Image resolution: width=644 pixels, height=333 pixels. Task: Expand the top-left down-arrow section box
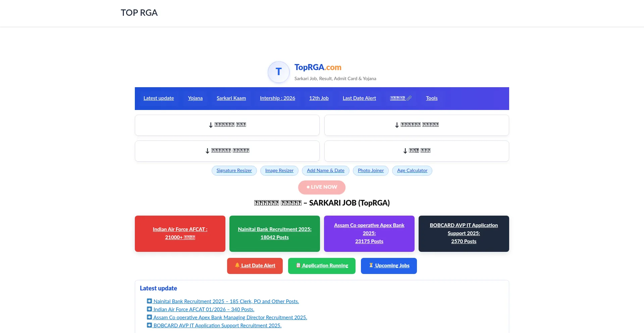[x=227, y=125]
